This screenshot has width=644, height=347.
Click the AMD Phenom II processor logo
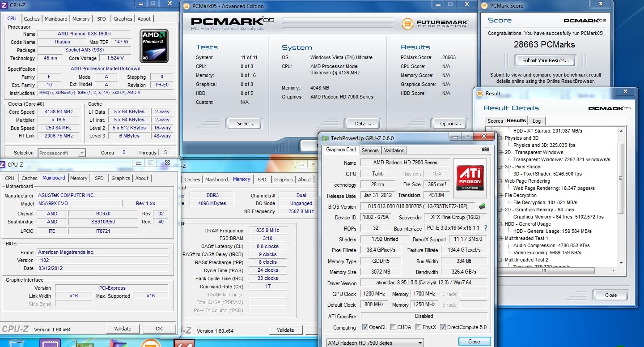[x=154, y=46]
